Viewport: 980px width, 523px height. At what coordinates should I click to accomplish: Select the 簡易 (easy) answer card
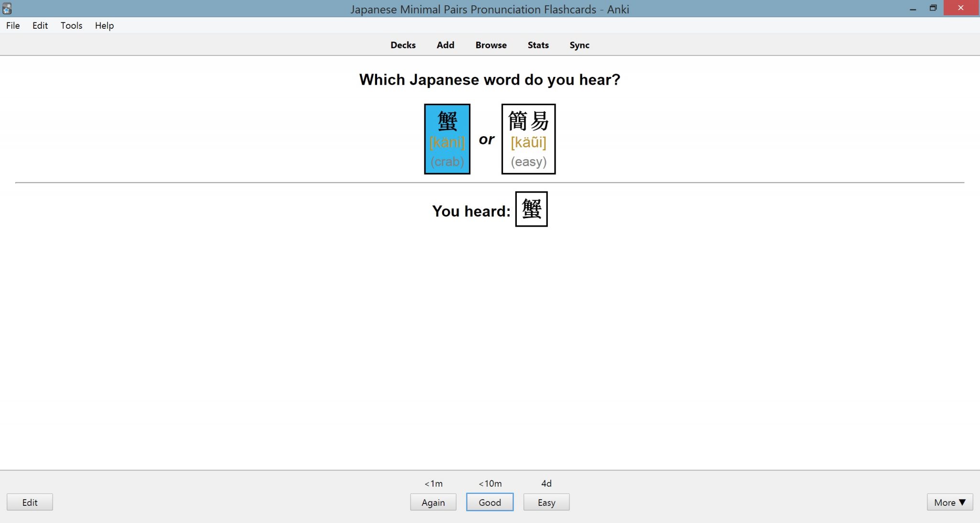point(528,139)
